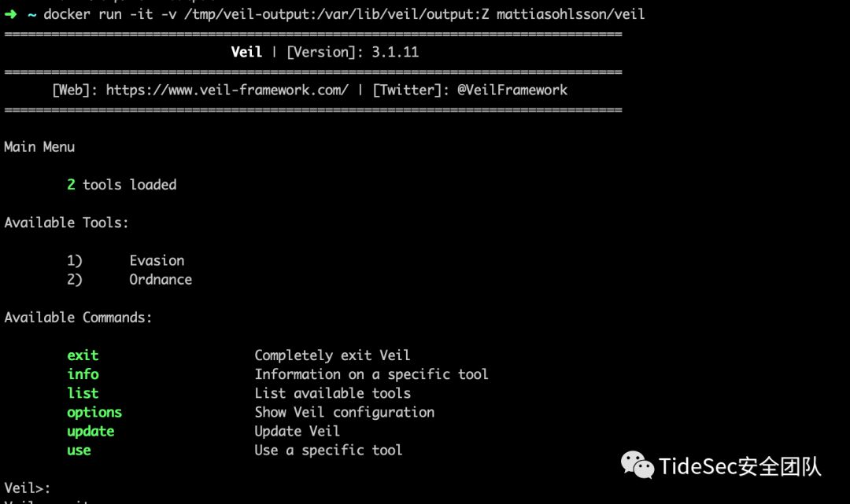This screenshot has width=850, height=504.
Task: Click the TideSec watermark text
Action: point(740,466)
